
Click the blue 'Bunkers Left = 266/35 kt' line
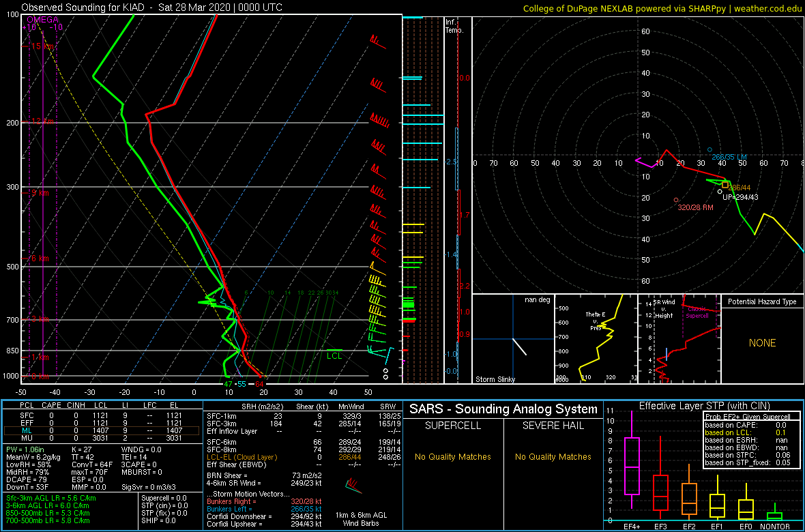[264, 508]
